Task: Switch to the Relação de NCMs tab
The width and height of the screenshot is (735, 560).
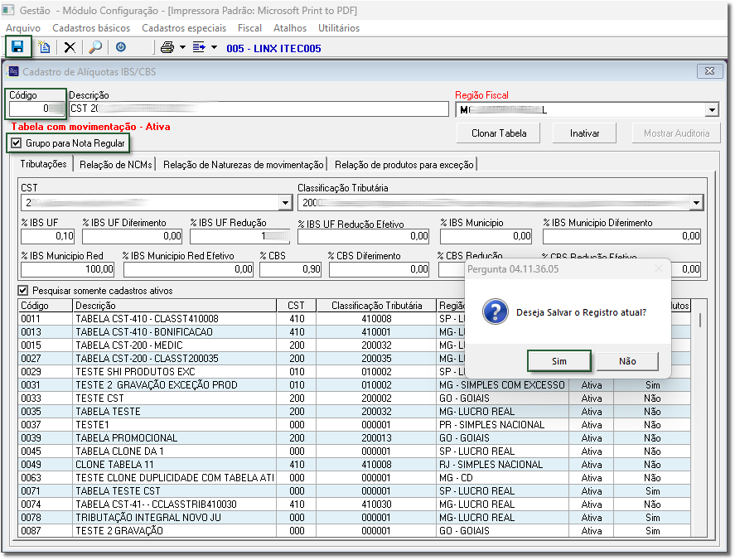Action: (115, 165)
